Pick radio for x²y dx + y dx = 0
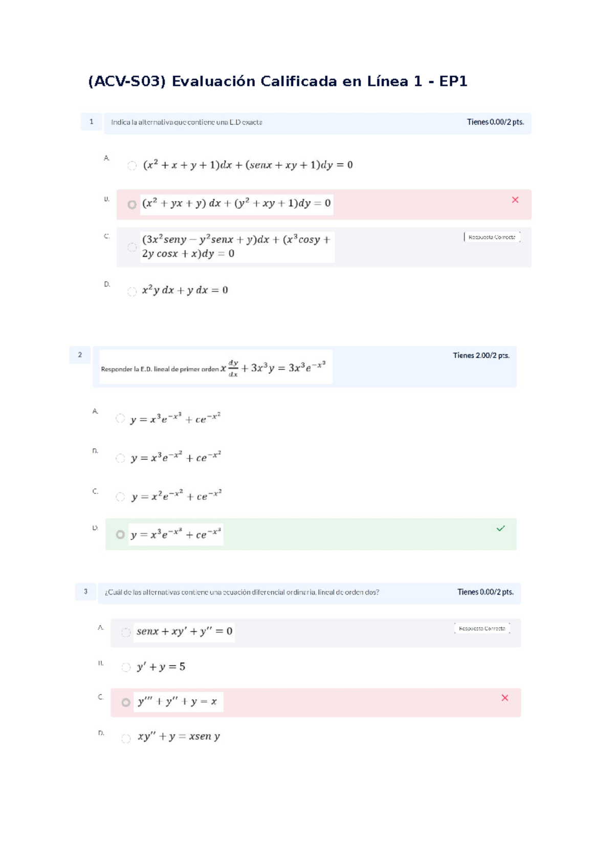Screen dimensions: 614x868 [x=132, y=292]
